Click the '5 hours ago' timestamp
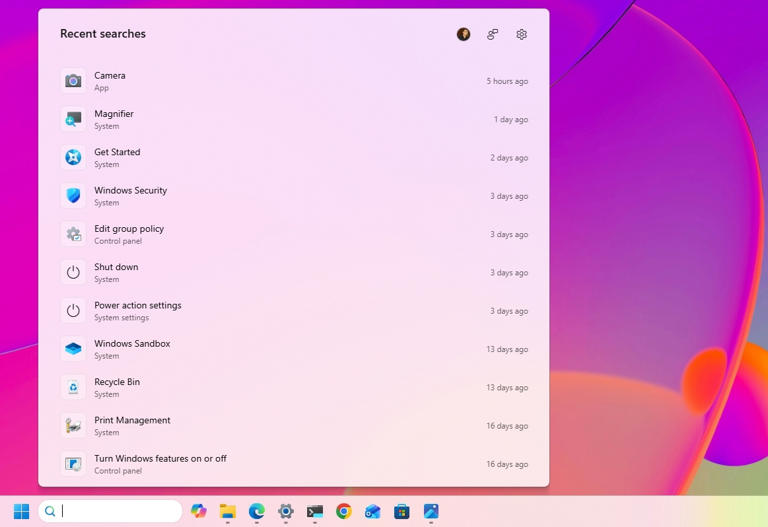 point(507,81)
